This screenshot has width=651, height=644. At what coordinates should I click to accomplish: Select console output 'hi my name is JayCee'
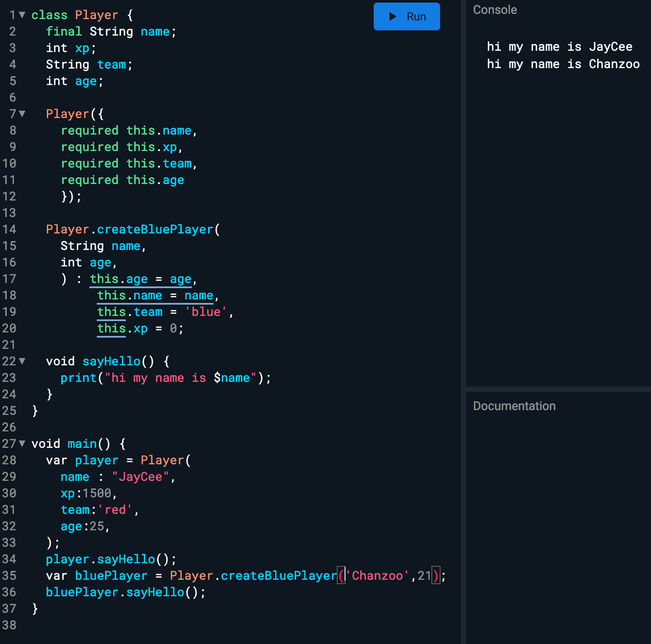(559, 47)
